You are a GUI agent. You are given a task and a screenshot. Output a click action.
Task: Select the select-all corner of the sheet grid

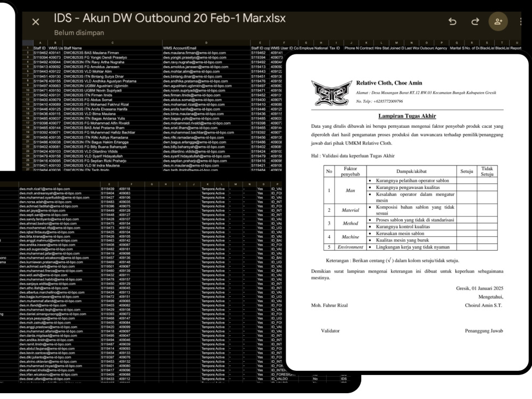(x=28, y=43)
